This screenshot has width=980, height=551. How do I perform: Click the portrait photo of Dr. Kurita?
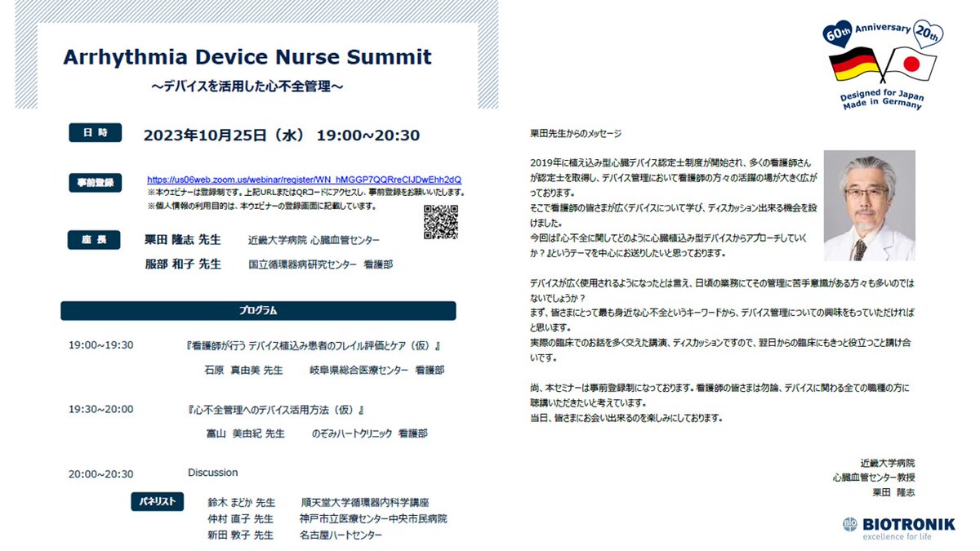[x=869, y=205]
